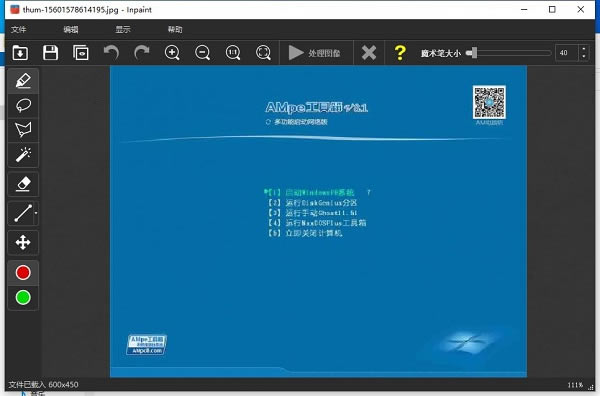The height and width of the screenshot is (396, 600).
Task: Click the Open/Load image icon in toolbar
Action: tap(20, 52)
